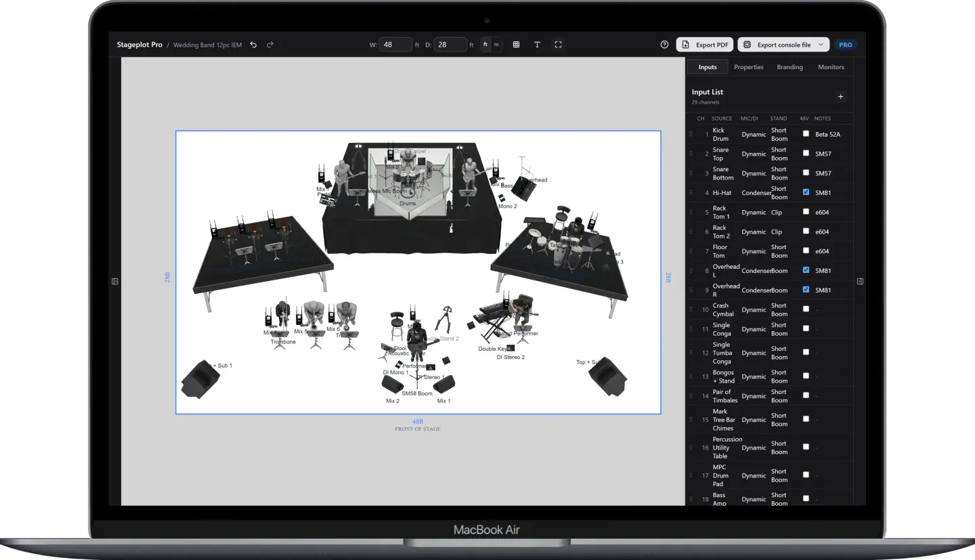Disable 48V for Overhead R
This screenshot has height=560, width=975.
click(x=806, y=290)
